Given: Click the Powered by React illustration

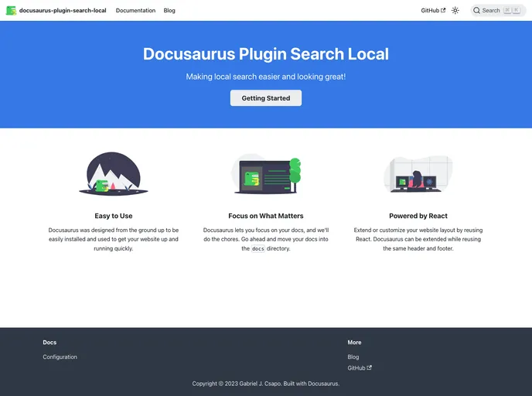Looking at the screenshot, I should click(x=418, y=174).
